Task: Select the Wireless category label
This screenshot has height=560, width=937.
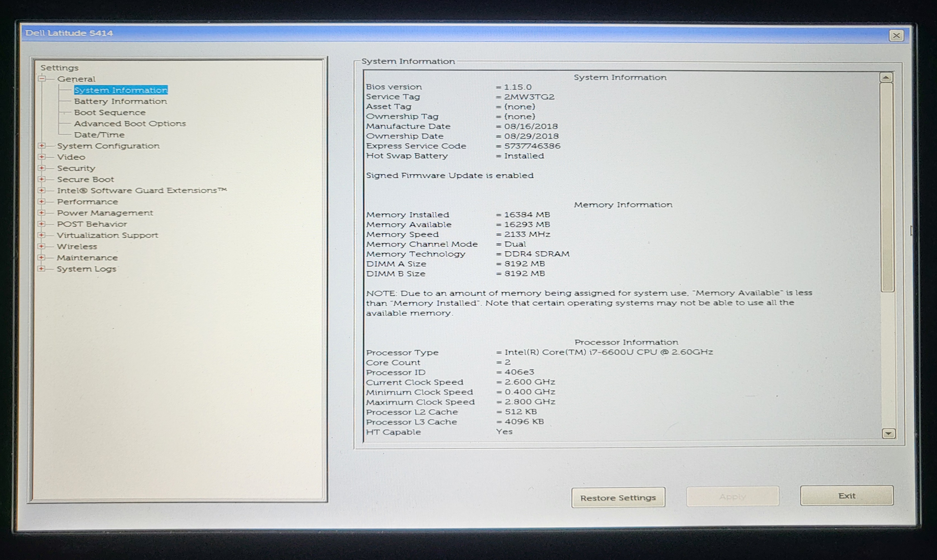Action: point(77,247)
